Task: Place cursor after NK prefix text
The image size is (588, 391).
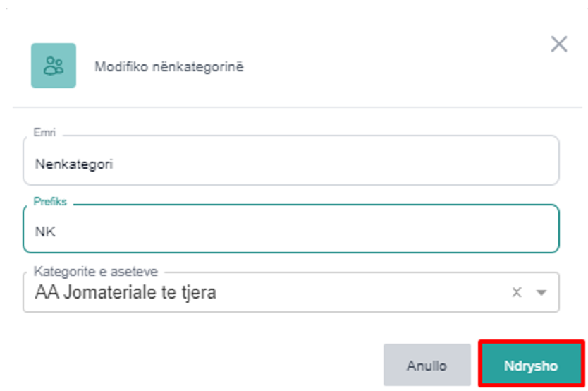Action: 56,231
